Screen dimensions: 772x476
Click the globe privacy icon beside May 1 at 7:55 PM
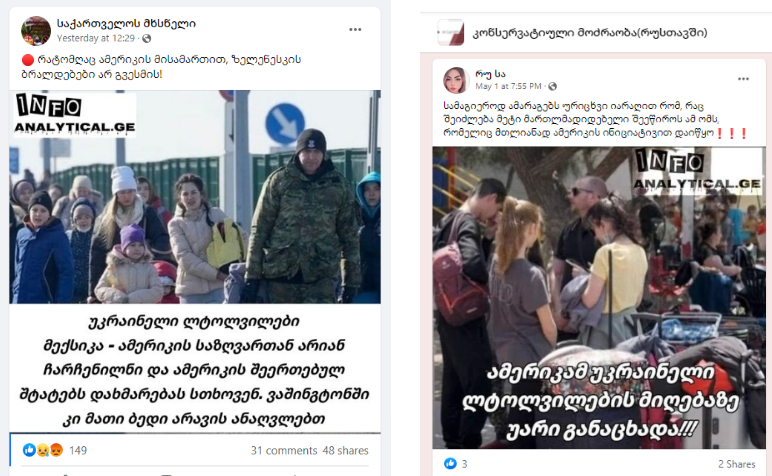tap(552, 86)
